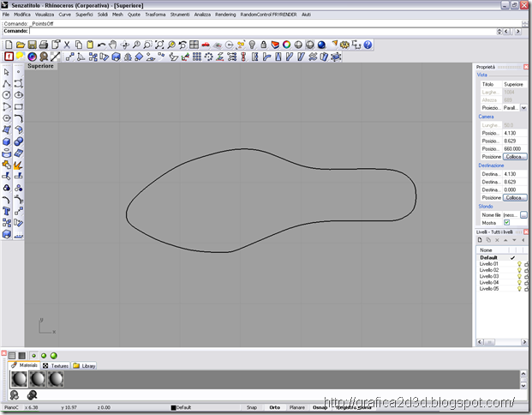The width and height of the screenshot is (532, 415).
Task: Toggle the Snap status bar option
Action: (x=252, y=407)
